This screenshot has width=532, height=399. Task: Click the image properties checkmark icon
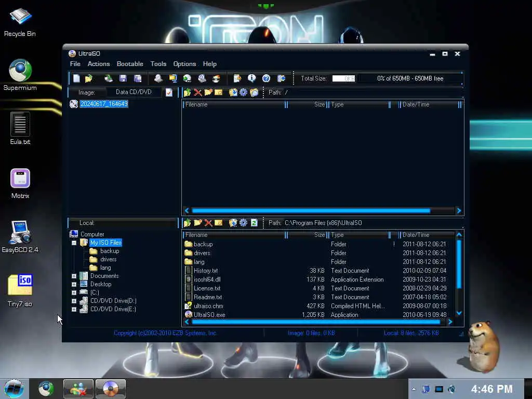[169, 92]
